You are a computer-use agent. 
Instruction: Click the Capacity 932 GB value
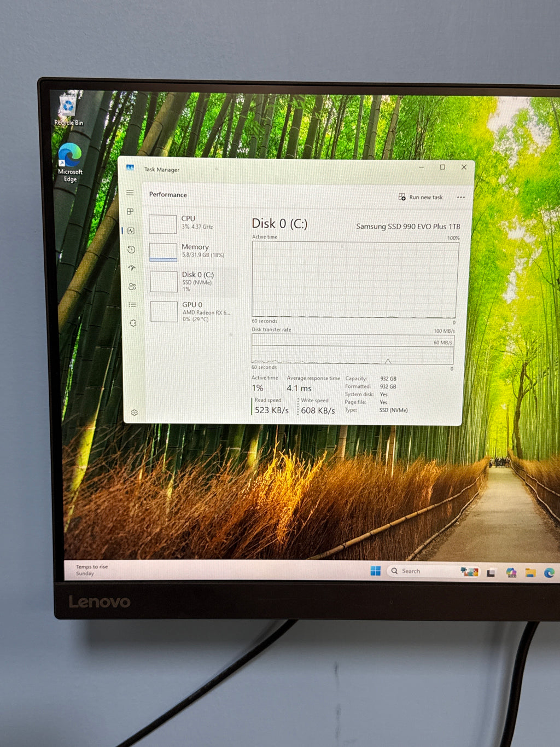click(x=388, y=379)
